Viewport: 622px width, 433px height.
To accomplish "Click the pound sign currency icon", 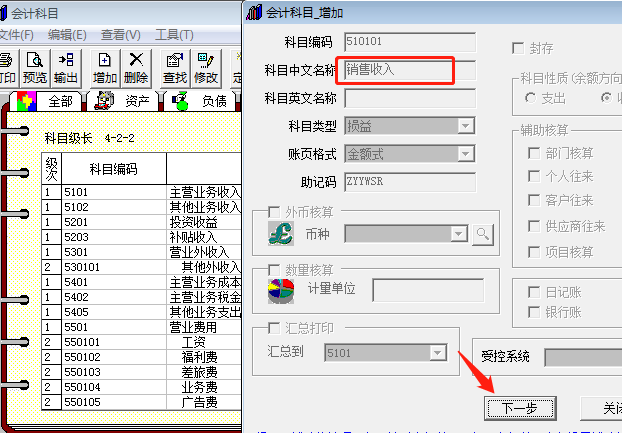I will [281, 234].
